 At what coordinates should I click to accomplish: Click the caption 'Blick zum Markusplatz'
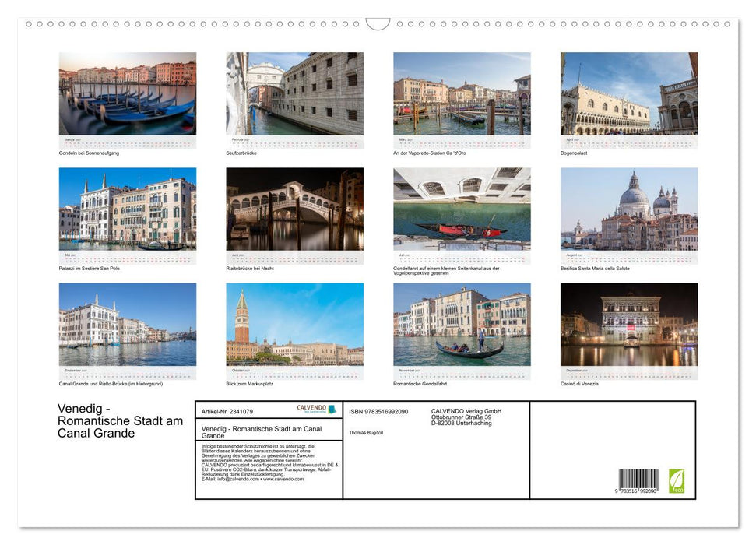[249, 384]
